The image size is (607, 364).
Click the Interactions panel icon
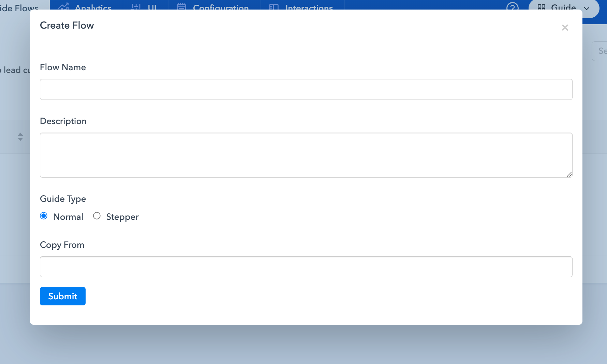pos(274,6)
